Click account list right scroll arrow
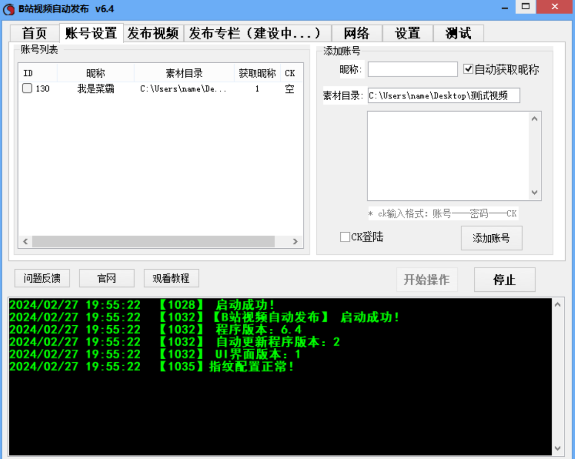The width and height of the screenshot is (575, 459). pos(296,241)
